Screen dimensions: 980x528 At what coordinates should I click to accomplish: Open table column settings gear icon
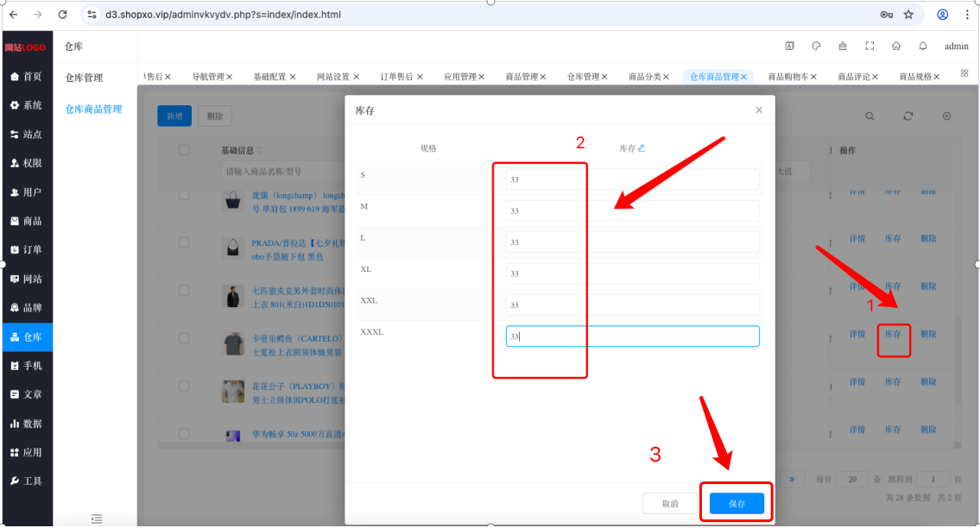click(947, 116)
